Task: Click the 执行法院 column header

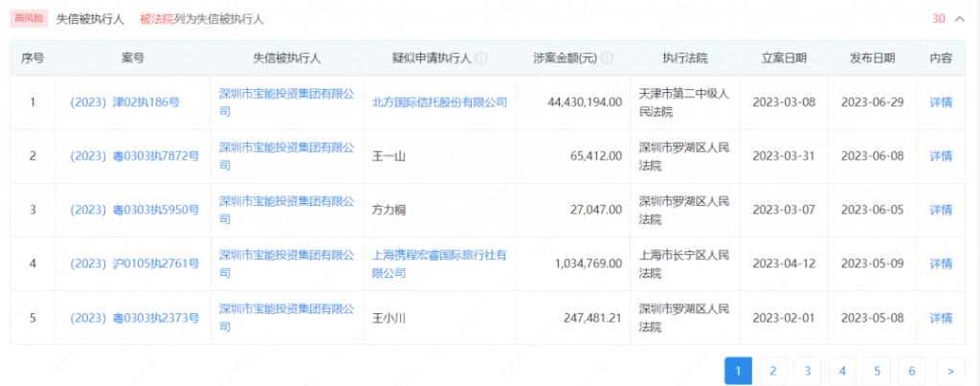Action: 685,58
